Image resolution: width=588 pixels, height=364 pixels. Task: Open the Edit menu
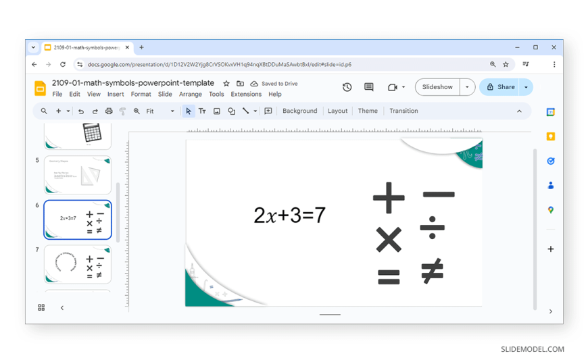(x=74, y=94)
